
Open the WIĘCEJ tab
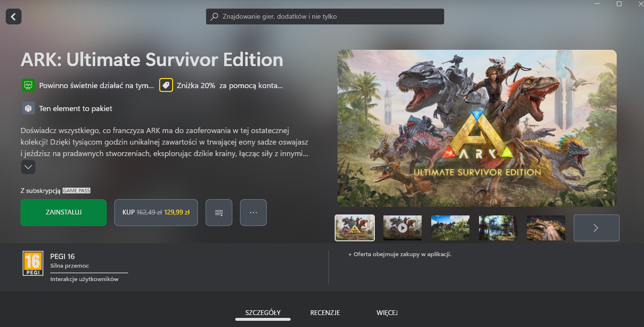387,313
